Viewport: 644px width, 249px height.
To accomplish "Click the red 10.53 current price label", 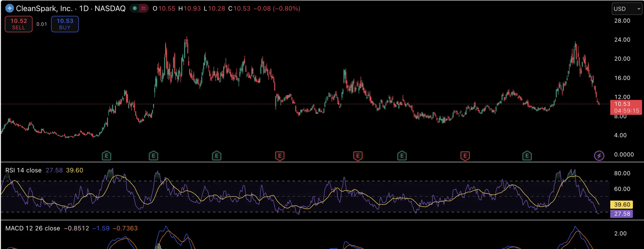I will click(626, 107).
